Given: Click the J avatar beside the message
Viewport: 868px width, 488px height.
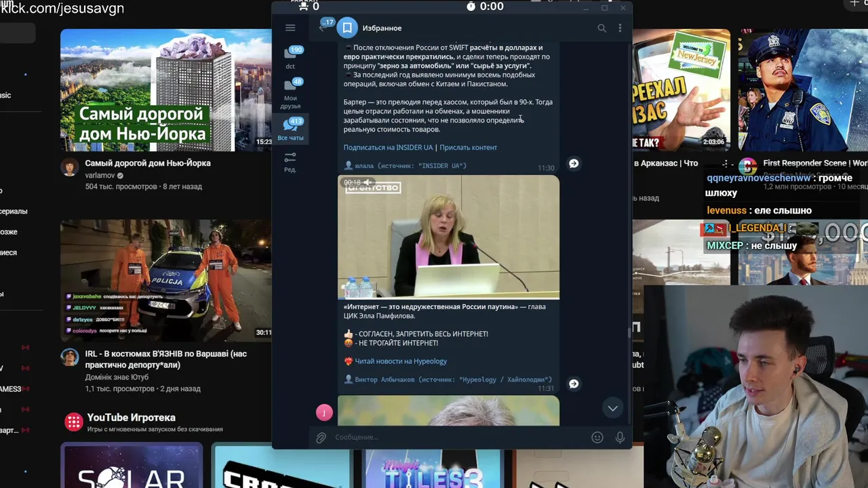Looking at the screenshot, I should click(324, 412).
